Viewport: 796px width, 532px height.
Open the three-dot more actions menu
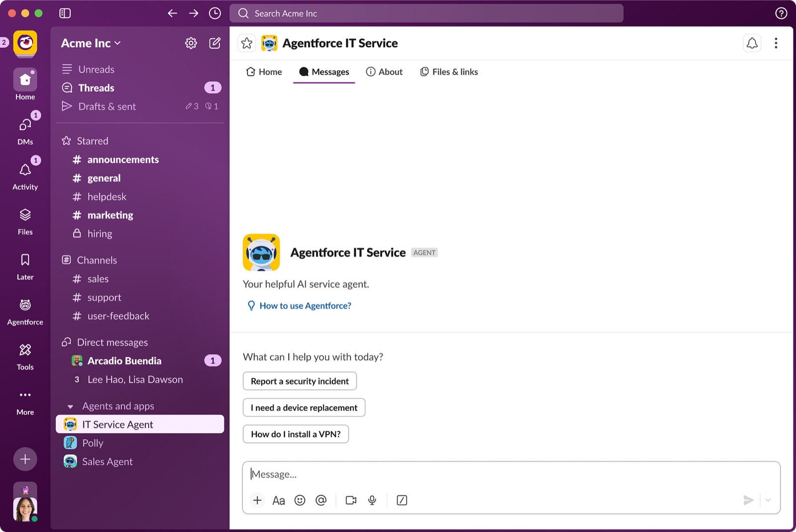click(x=776, y=43)
